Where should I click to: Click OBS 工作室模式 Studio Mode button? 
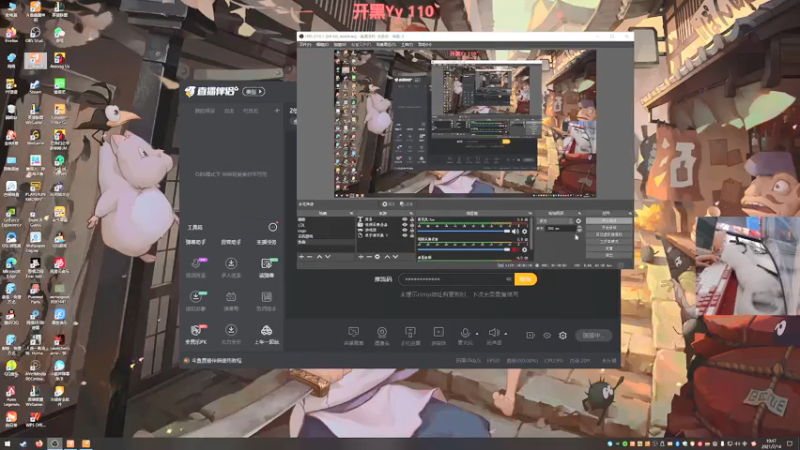609,241
